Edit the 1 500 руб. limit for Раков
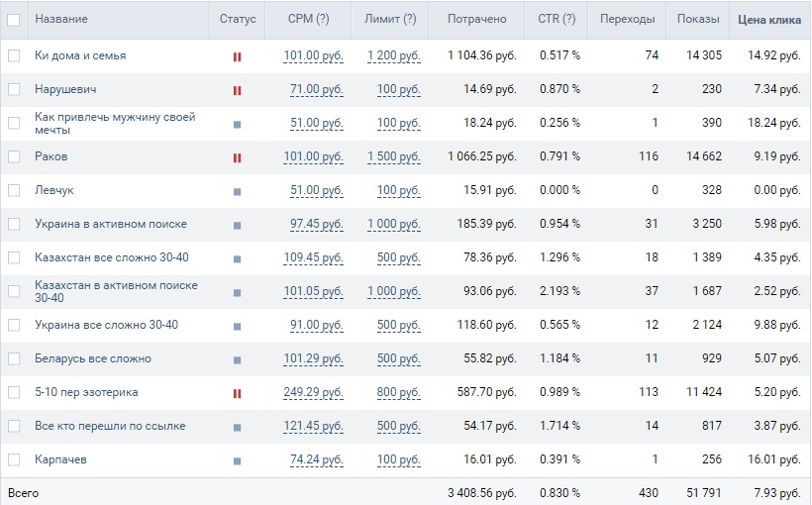The image size is (812, 505). pos(393,156)
